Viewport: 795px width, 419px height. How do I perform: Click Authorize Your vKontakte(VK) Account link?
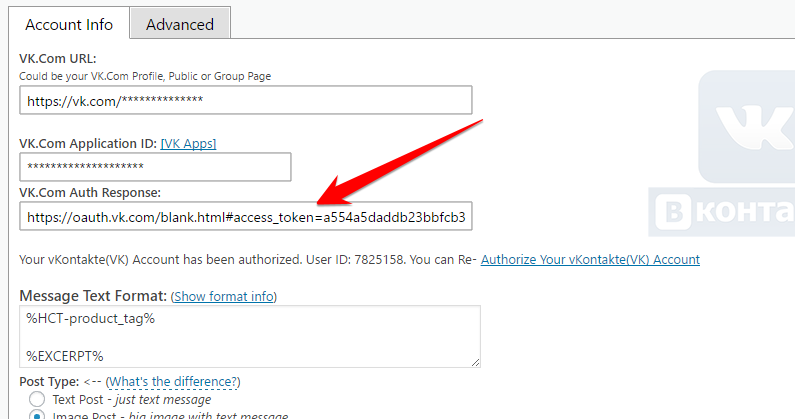(x=590, y=259)
